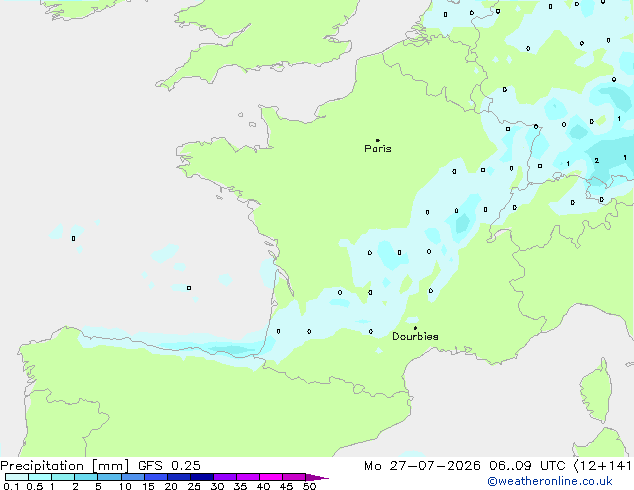
Task: Click the legend value '50'
Action: tap(310, 486)
